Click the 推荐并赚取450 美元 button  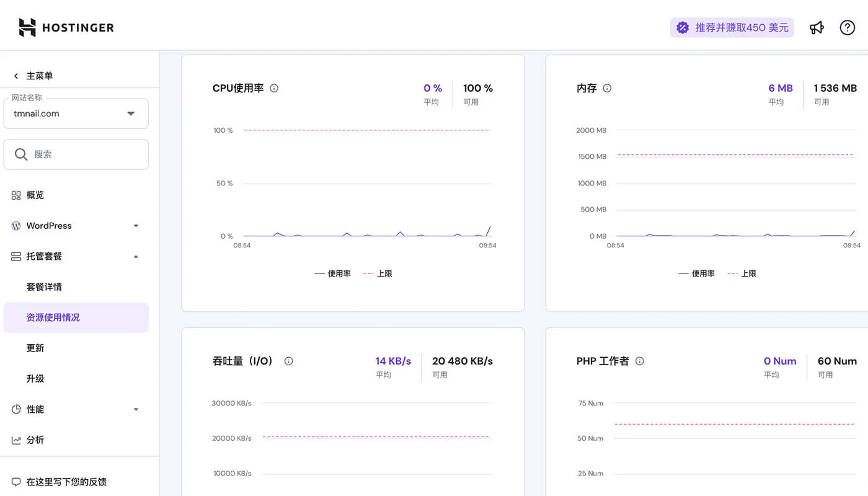tap(732, 27)
